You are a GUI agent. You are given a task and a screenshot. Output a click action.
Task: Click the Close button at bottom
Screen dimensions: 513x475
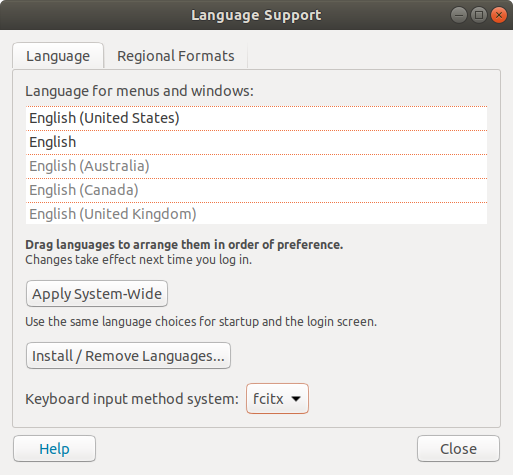click(x=458, y=449)
